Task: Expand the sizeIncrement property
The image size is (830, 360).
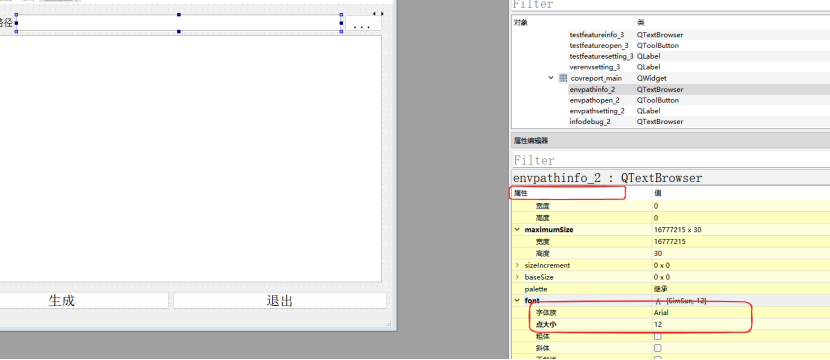Action: (517, 265)
